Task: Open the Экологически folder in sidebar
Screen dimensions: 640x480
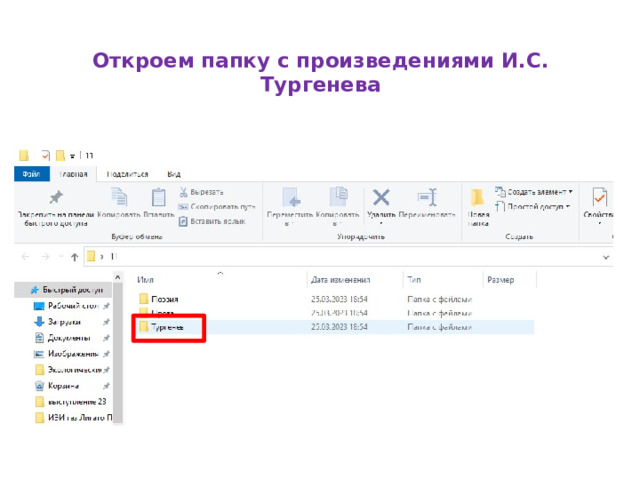Action: pos(68,370)
